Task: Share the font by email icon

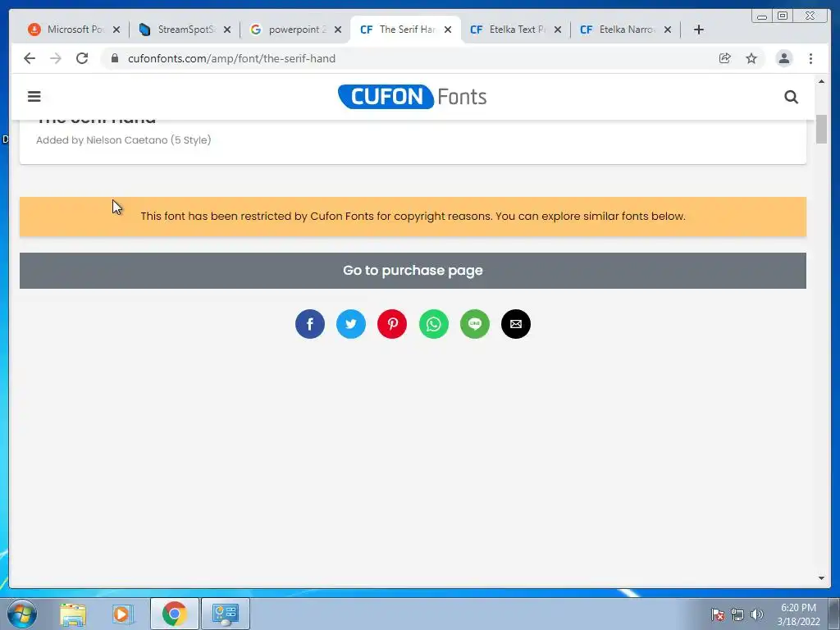Action: 516,324
